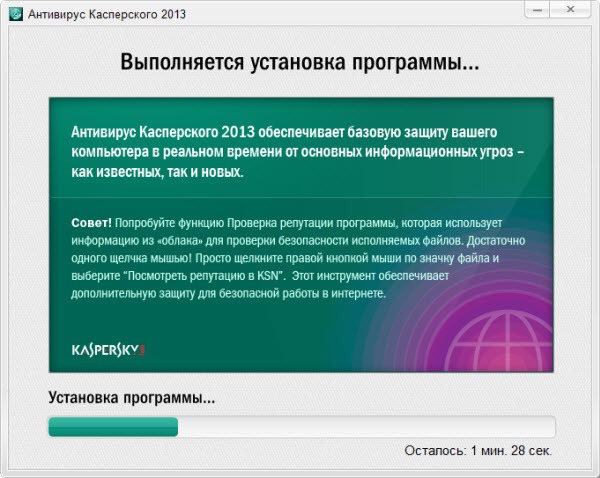
Task: Click the installation progress bar
Action: (x=302, y=427)
